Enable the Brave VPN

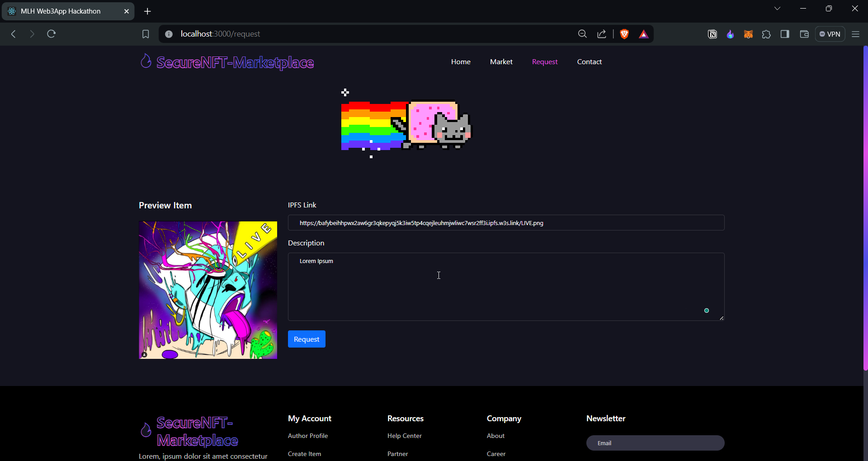coord(830,34)
